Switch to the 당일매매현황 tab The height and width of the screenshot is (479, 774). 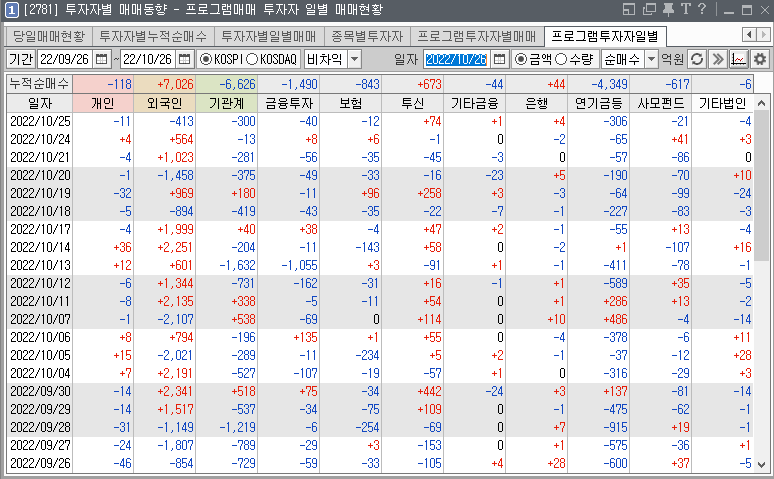[x=46, y=36]
